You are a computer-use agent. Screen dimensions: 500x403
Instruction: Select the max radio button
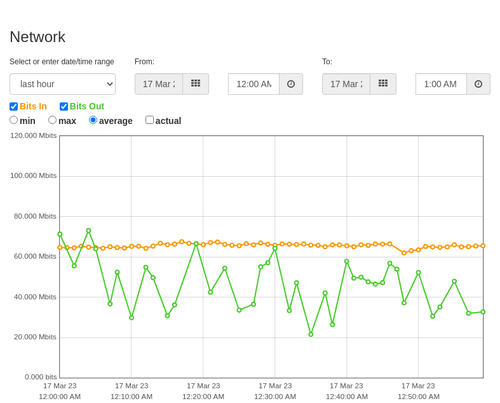[52, 120]
